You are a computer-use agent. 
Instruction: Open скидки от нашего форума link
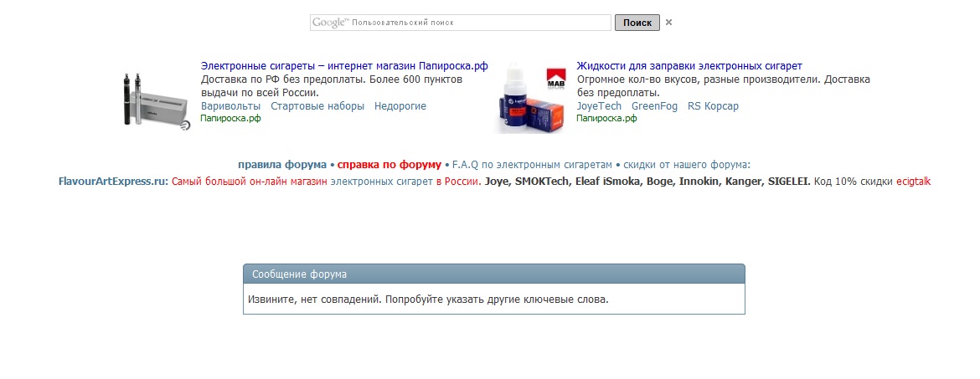[686, 165]
